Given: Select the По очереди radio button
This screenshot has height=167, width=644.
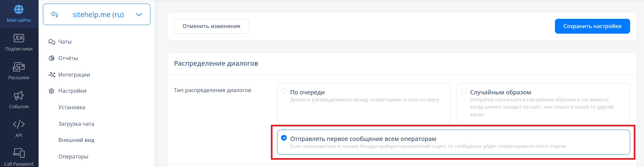Looking at the screenshot, I should tap(284, 91).
